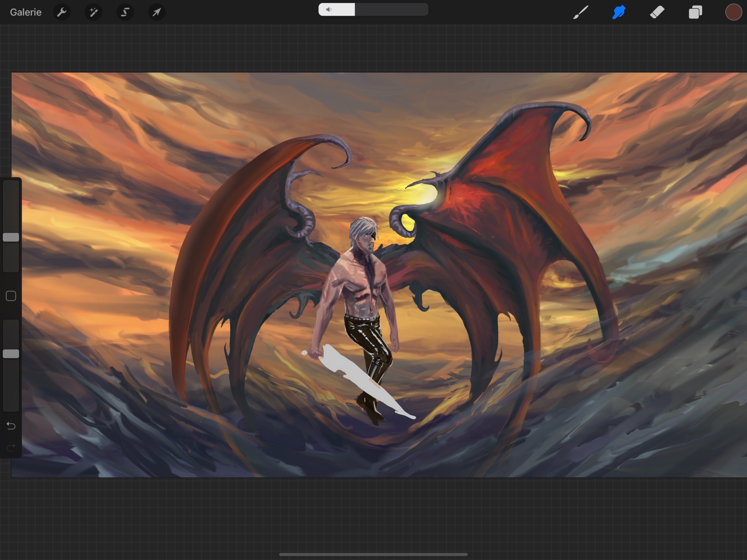
Task: Tap the square Modify button
Action: pos(11,296)
